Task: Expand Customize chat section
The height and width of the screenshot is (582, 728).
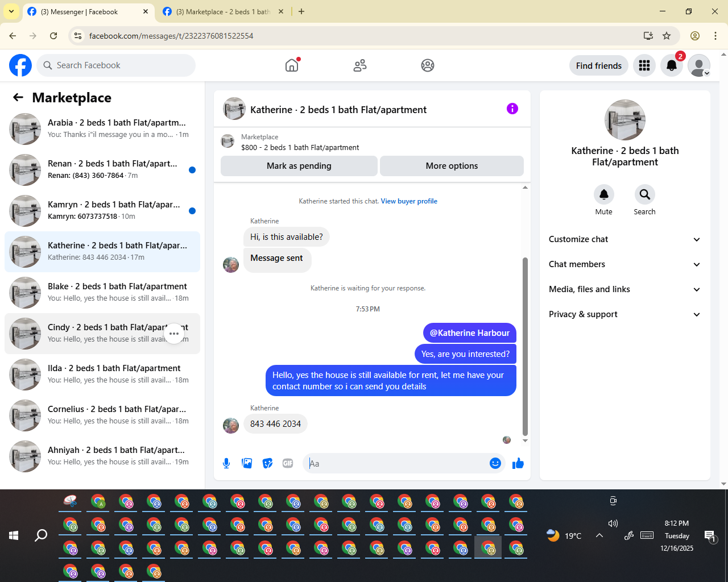Action: (x=625, y=239)
